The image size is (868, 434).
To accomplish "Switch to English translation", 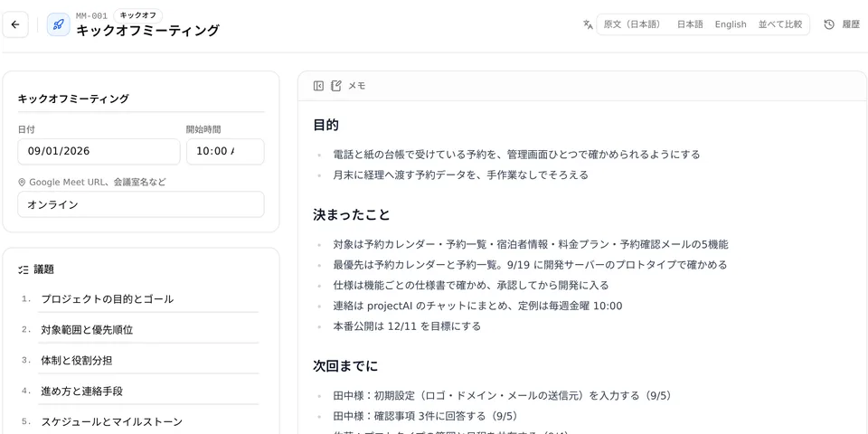I will tap(731, 24).
